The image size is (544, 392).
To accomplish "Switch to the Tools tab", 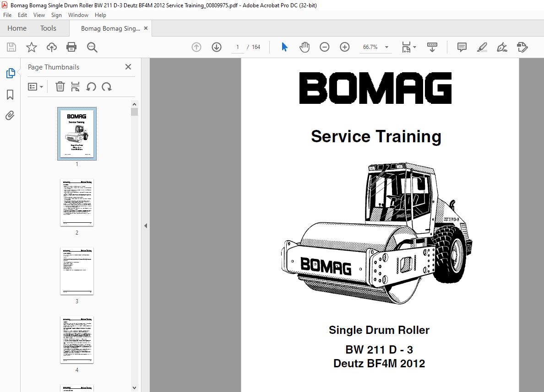I will click(x=48, y=28).
